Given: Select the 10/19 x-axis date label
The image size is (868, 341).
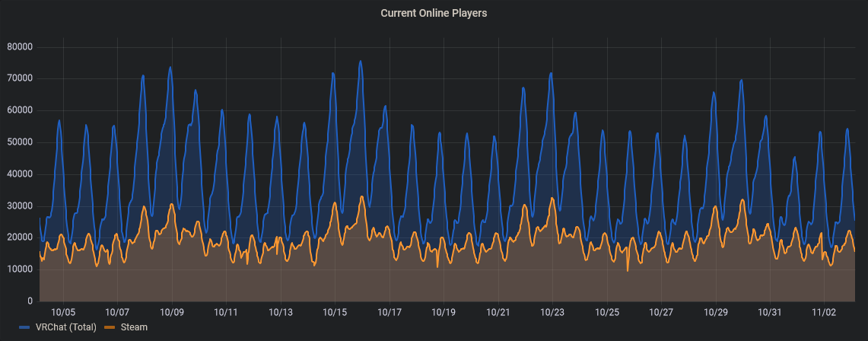Looking at the screenshot, I should click(x=444, y=312).
